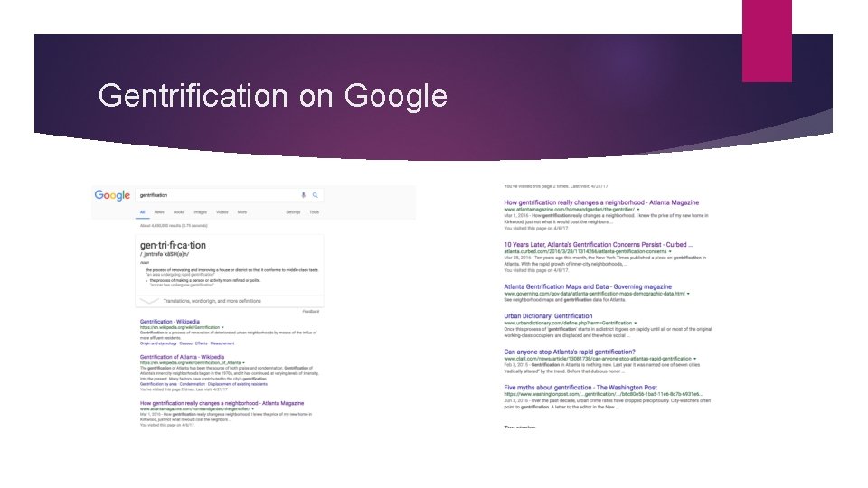
Task: Click the Feedback link under definition card
Action: [310, 312]
